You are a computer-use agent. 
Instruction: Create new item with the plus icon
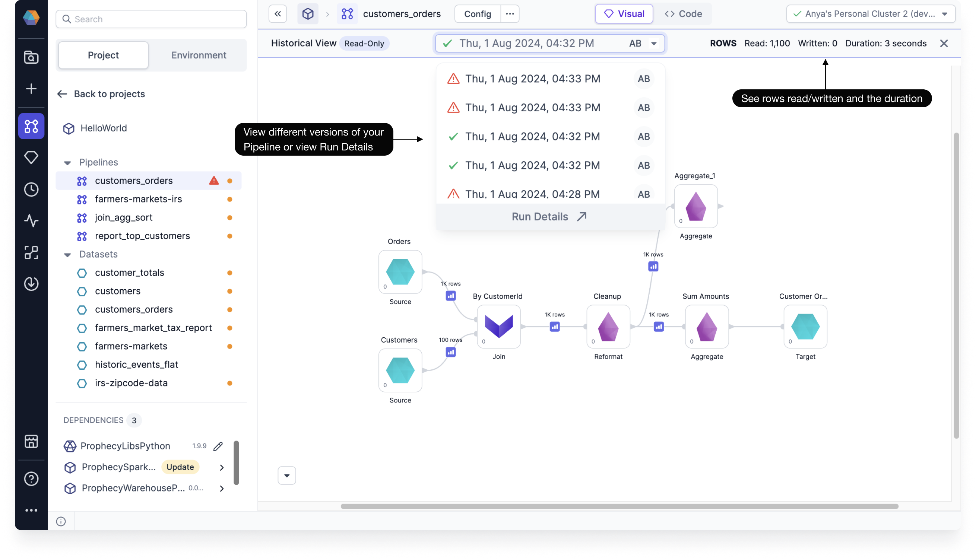point(31,89)
